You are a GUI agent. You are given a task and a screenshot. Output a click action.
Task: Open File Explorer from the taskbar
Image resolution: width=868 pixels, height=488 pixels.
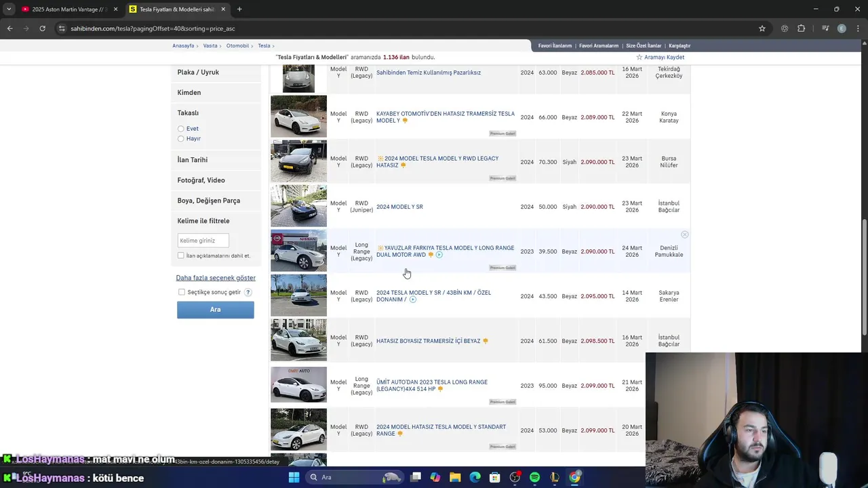455,477
